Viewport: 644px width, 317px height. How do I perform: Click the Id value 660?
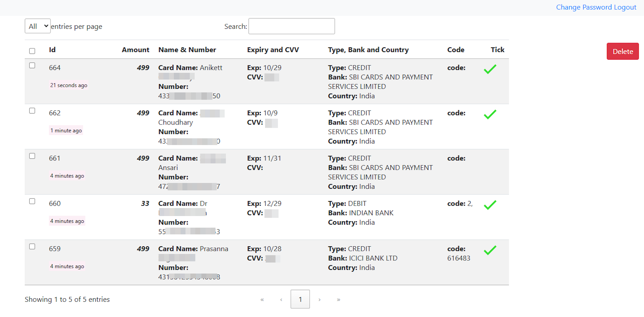tap(55, 203)
